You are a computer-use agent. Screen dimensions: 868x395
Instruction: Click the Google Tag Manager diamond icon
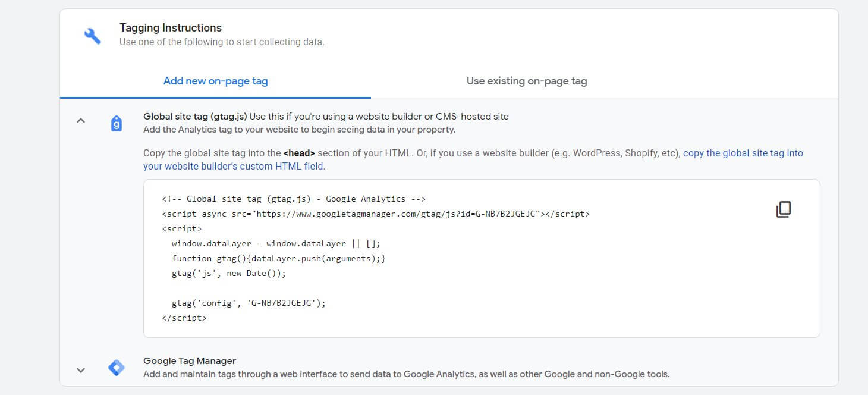coord(117,366)
